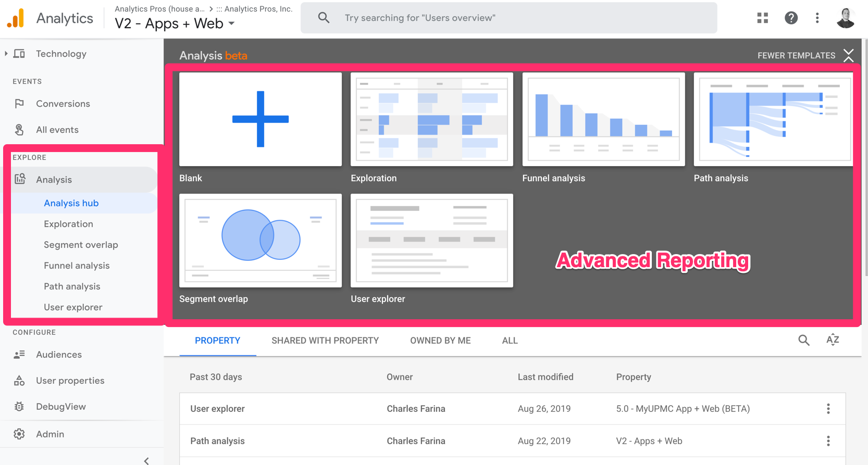Select Path analysis in the sidebar menu
868x465 pixels.
[72, 286]
